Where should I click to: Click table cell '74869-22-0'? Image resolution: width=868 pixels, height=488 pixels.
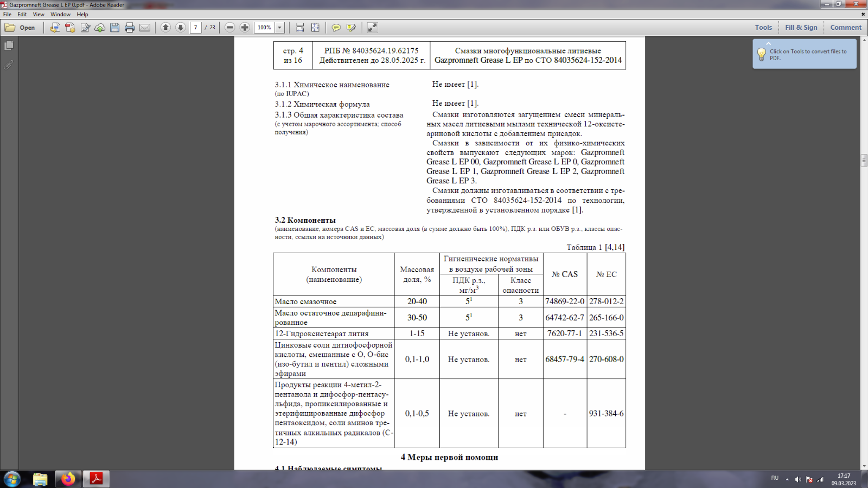click(565, 301)
